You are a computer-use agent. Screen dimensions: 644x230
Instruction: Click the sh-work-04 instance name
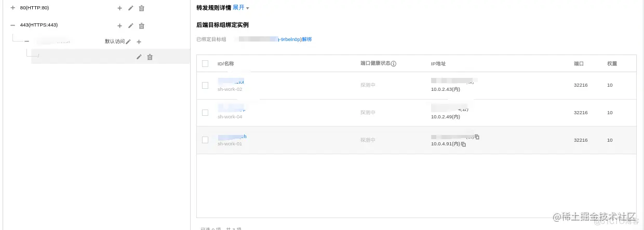click(x=230, y=117)
